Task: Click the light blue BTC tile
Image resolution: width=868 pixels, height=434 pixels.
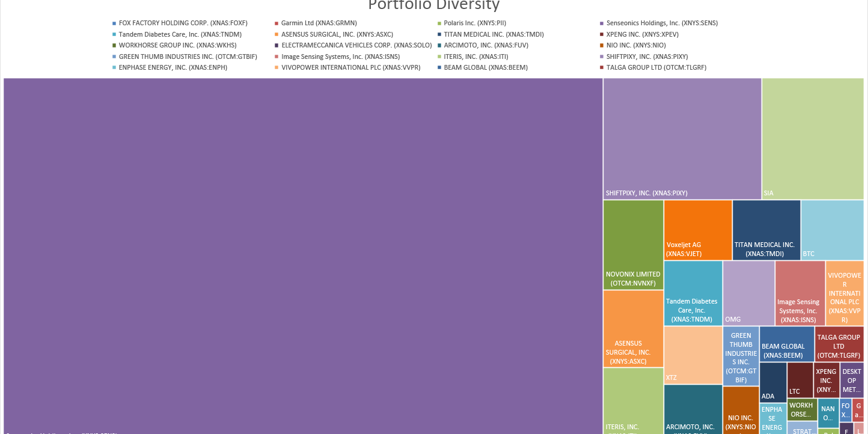Action: point(832,230)
